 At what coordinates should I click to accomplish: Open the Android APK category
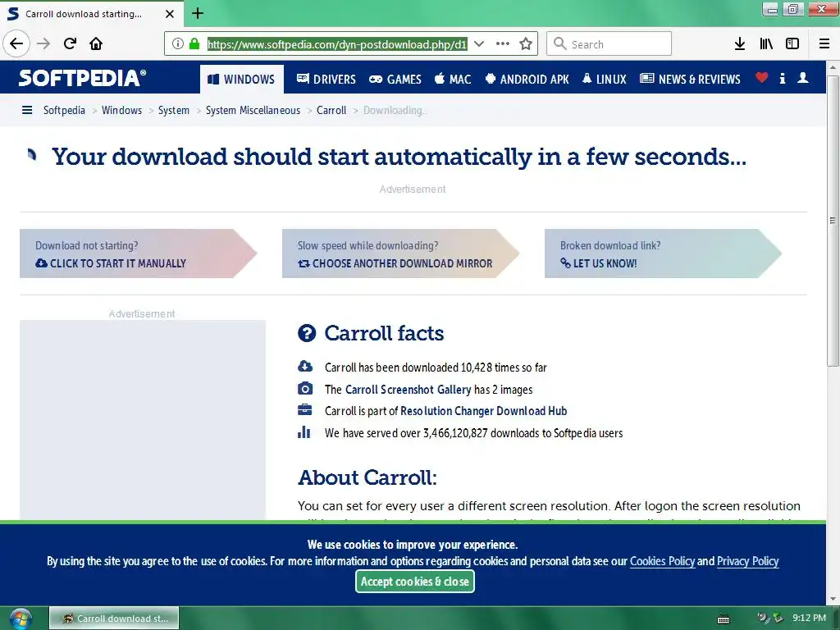coord(527,80)
